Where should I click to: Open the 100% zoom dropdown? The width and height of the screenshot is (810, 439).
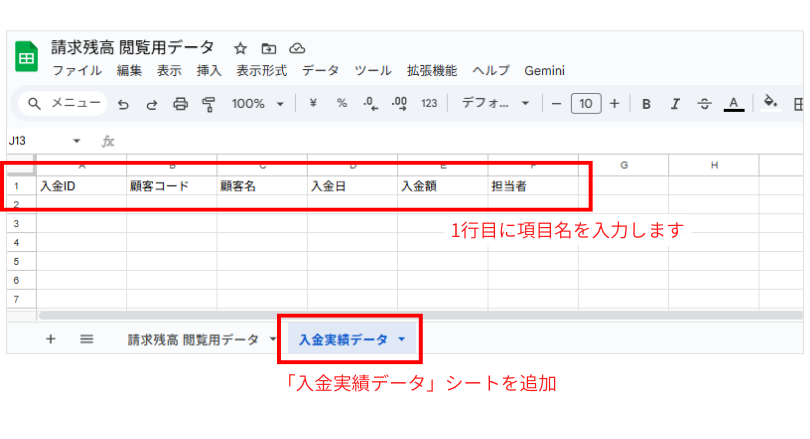tap(257, 104)
